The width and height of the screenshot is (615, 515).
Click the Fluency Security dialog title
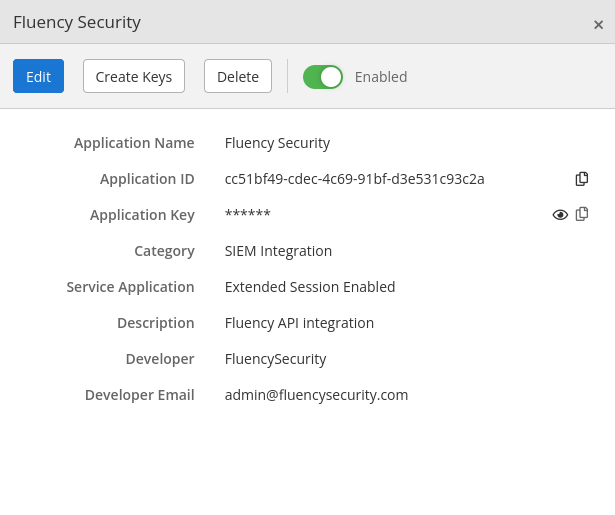click(77, 22)
